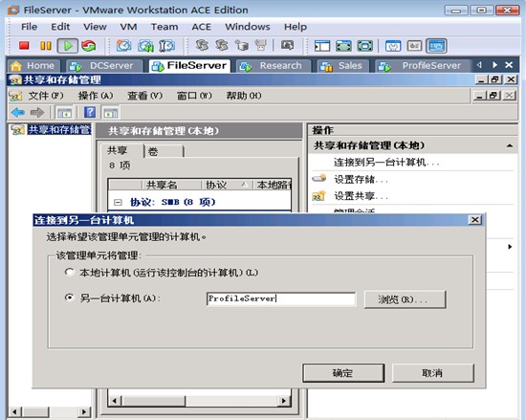The width and height of the screenshot is (526, 420).
Task: Collapse the 协议: SMB group
Action: 118,202
